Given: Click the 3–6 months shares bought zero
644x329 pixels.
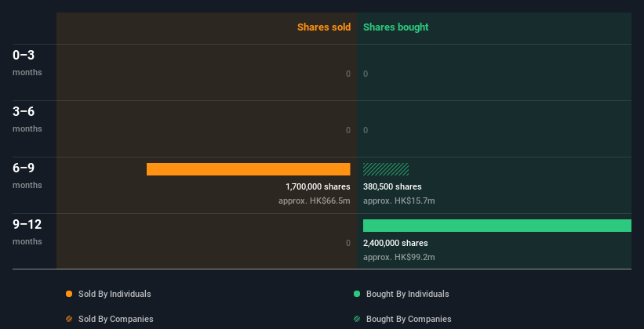Looking at the screenshot, I should [x=366, y=130].
